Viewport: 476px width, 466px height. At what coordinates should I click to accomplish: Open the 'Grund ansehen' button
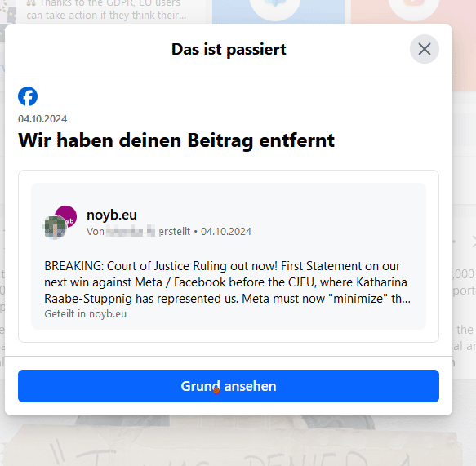click(x=229, y=386)
